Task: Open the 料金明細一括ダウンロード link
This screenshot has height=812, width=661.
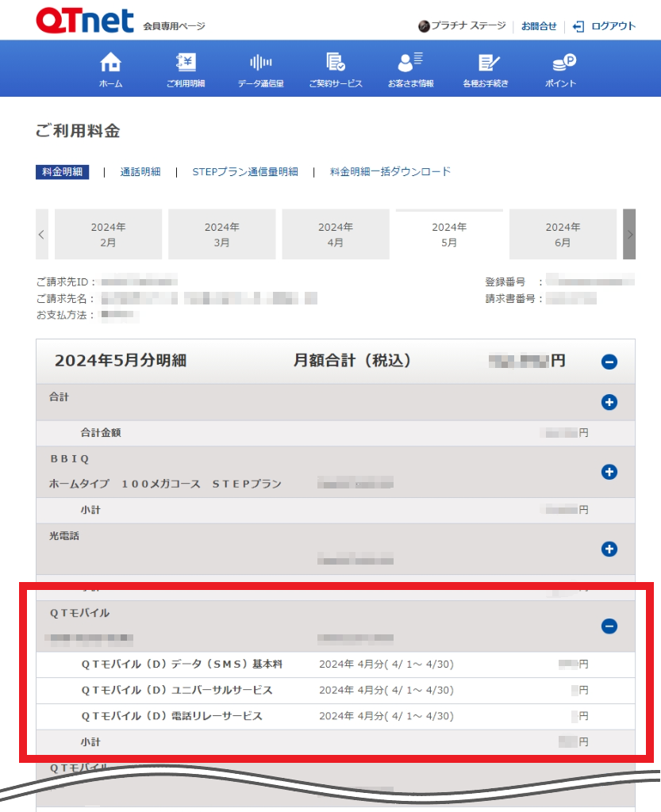Action: coord(390,172)
